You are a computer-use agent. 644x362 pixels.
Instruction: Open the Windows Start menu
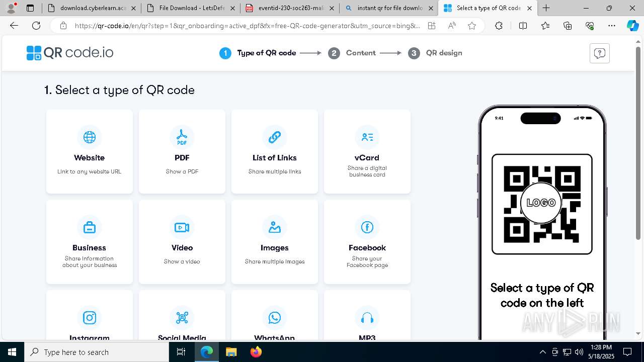click(12, 352)
